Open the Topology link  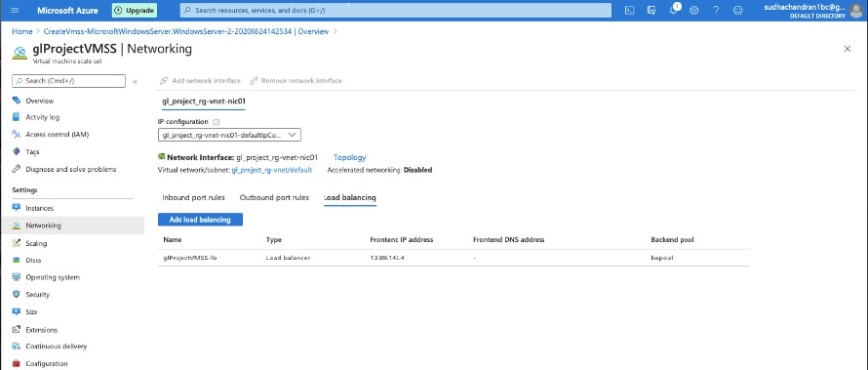pyautogui.click(x=350, y=158)
